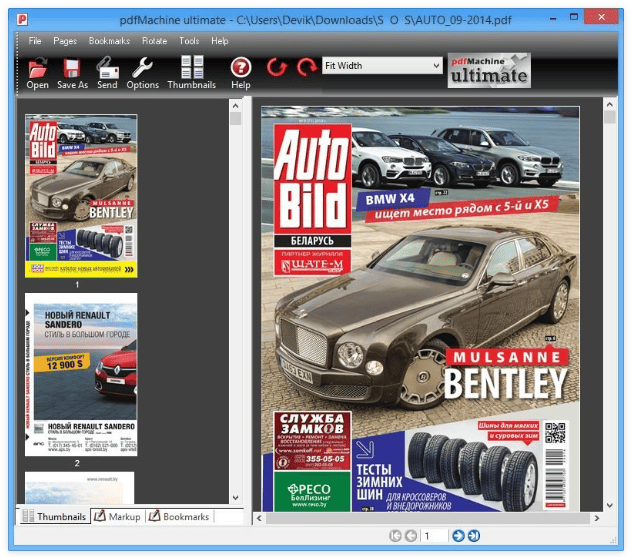The width and height of the screenshot is (633, 557).
Task: Click the Save As floppy icon
Action: click(x=72, y=73)
